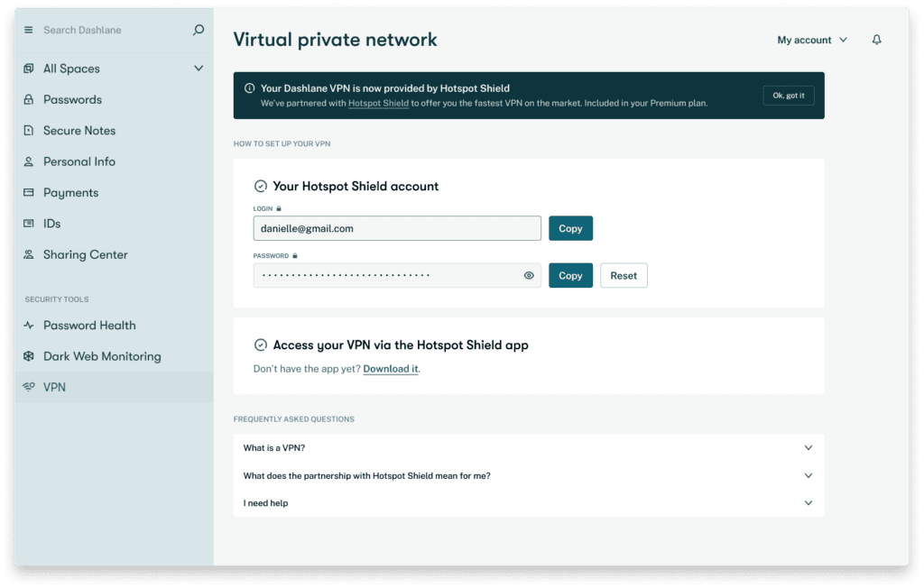Image resolution: width=924 pixels, height=588 pixels.
Task: Reveal the hidden VPN password
Action: coord(529,275)
